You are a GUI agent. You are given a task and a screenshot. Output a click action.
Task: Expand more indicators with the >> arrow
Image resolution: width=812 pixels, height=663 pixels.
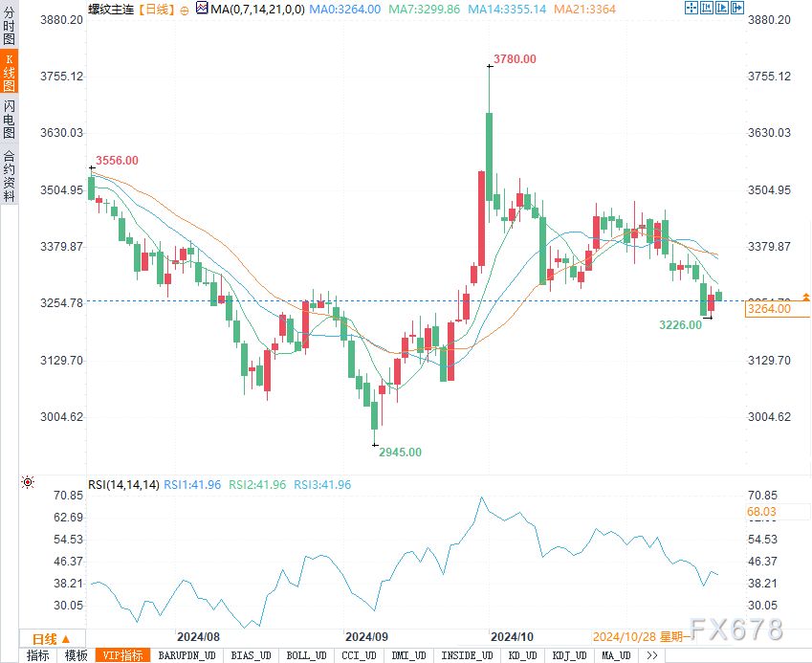tap(652, 655)
